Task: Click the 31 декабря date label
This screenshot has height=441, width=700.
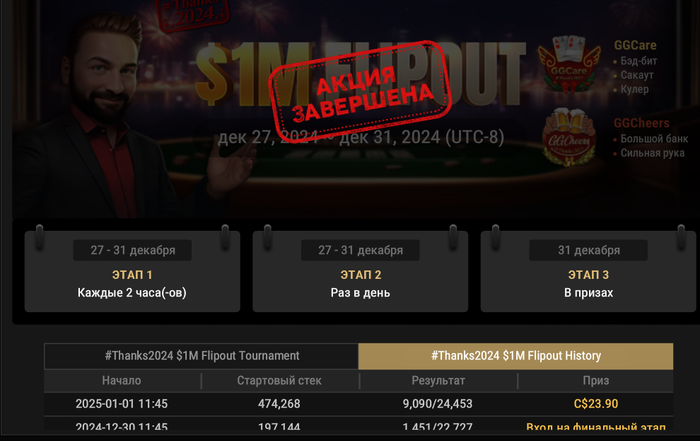Action: 588,250
